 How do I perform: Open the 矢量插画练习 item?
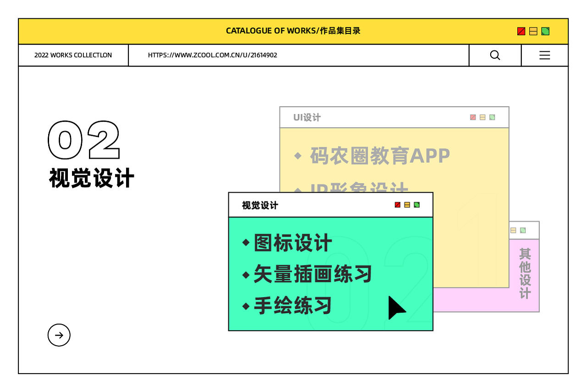[312, 274]
